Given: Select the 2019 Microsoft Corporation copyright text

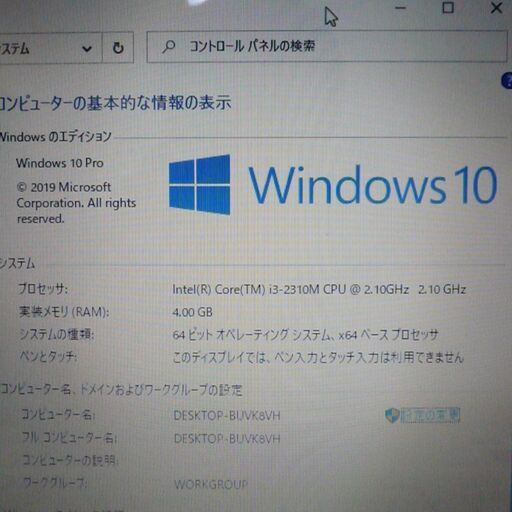Looking at the screenshot, I should click(76, 203).
